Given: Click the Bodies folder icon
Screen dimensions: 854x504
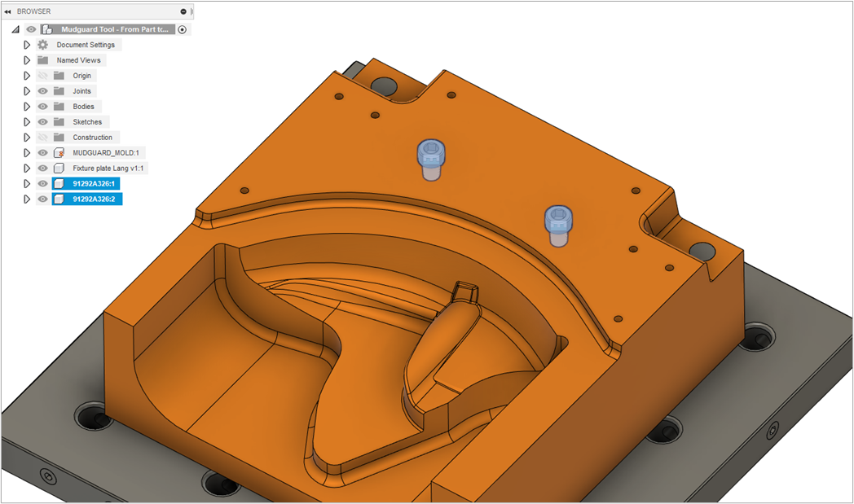Looking at the screenshot, I should click(x=59, y=106).
